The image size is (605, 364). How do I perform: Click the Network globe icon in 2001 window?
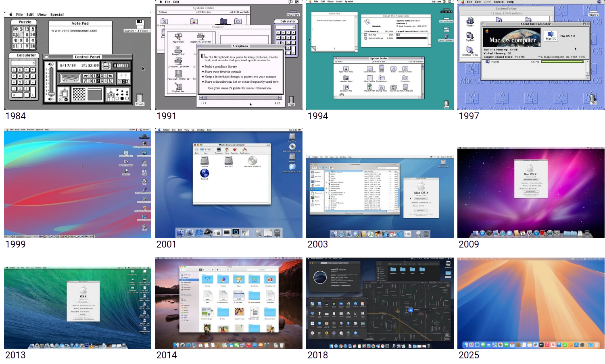click(x=204, y=173)
